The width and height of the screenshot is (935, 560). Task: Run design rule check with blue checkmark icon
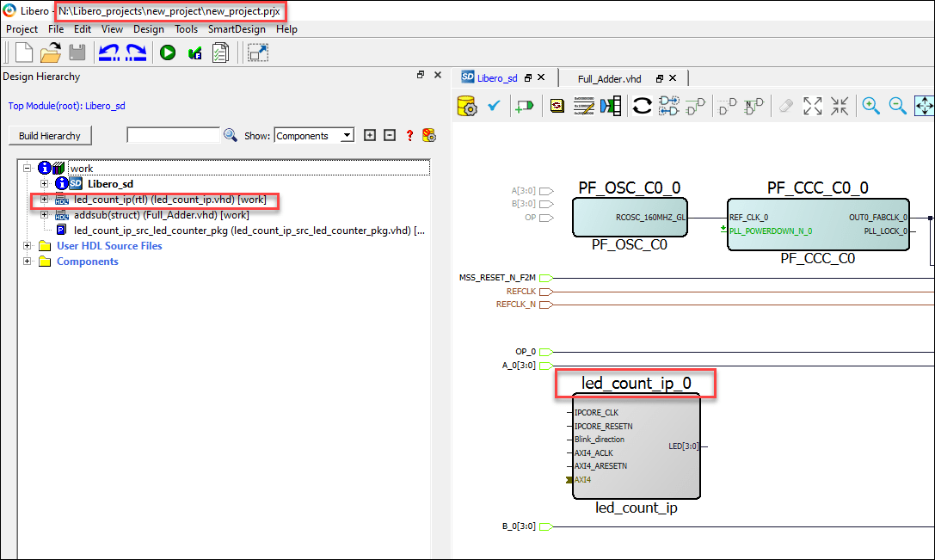click(493, 105)
